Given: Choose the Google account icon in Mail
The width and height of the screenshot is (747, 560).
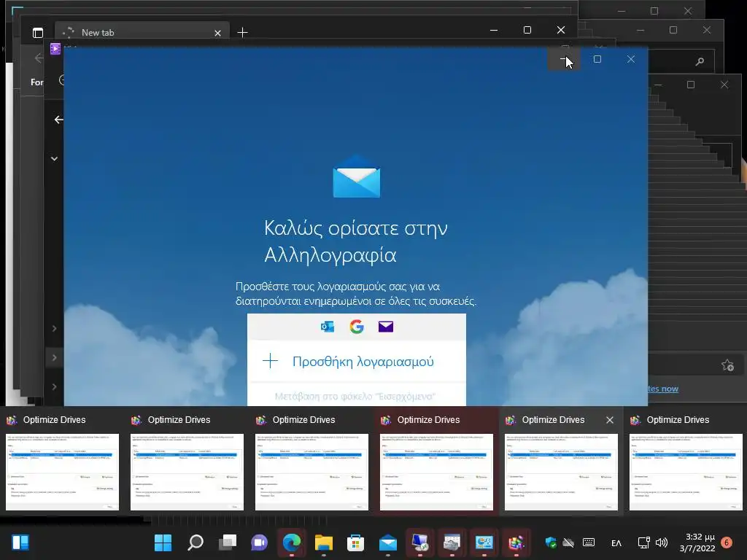Looking at the screenshot, I should [x=356, y=327].
